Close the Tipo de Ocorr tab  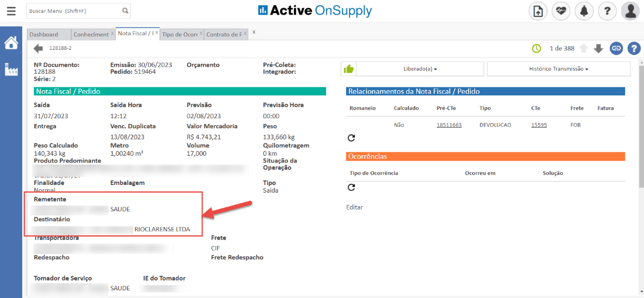tap(201, 33)
